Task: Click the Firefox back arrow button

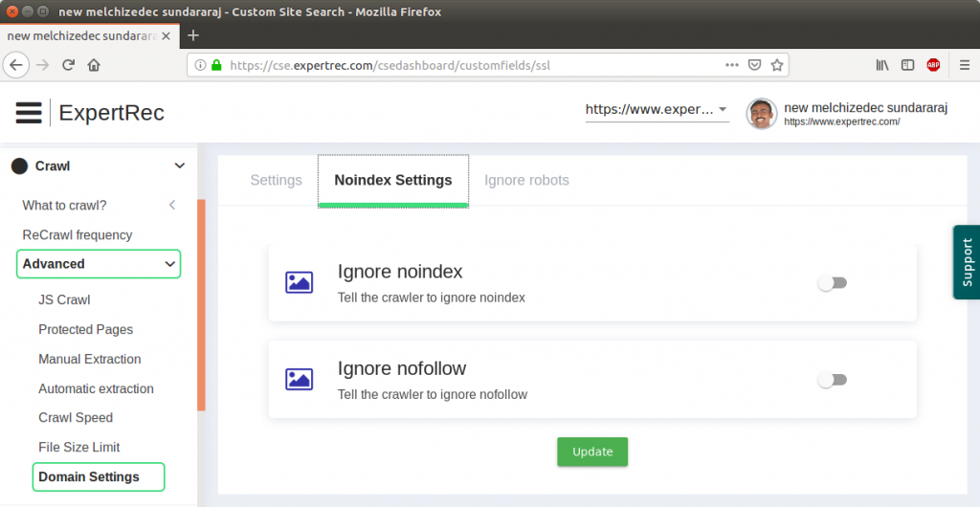Action: [x=16, y=65]
